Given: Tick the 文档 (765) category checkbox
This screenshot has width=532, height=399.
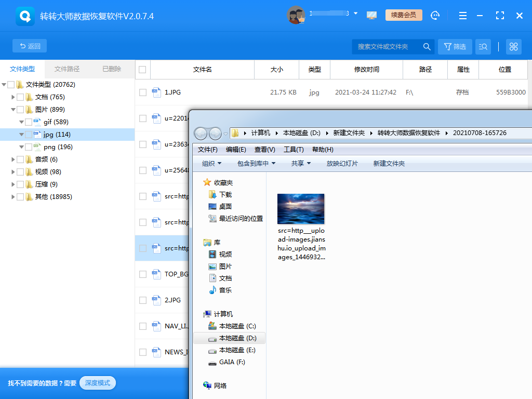Looking at the screenshot, I should click(21, 97).
